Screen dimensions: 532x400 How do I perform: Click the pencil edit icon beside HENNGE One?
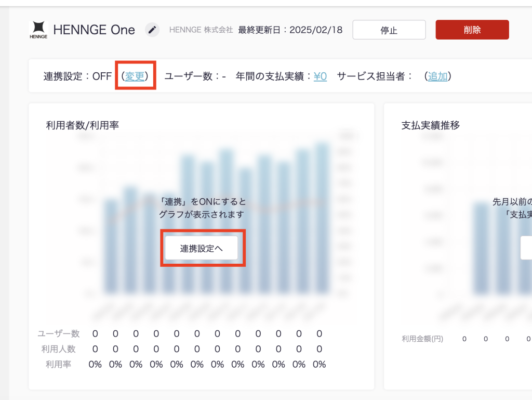tap(152, 30)
